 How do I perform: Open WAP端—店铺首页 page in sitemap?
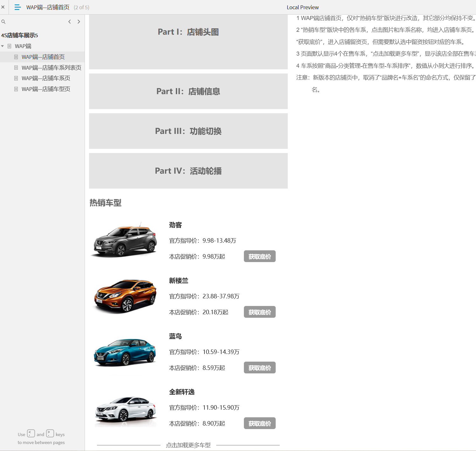(43, 57)
